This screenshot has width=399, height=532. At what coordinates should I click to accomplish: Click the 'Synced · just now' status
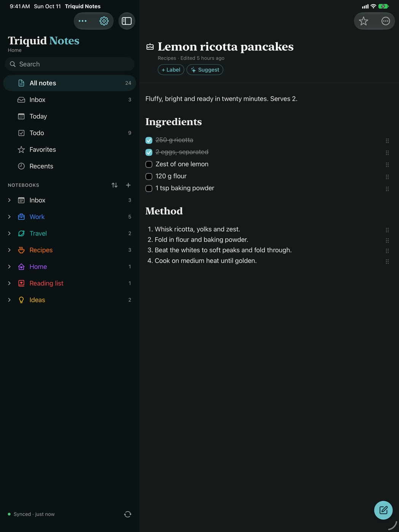(x=34, y=514)
